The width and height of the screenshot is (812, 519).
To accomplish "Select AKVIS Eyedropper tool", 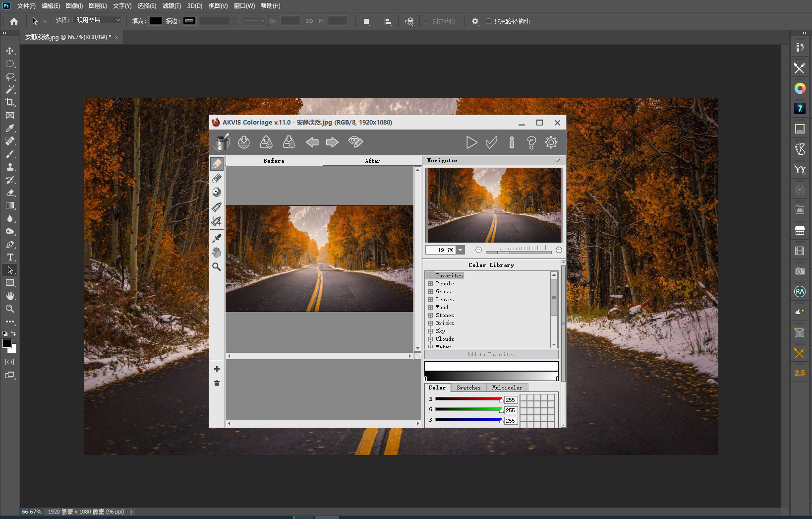I will pyautogui.click(x=217, y=238).
